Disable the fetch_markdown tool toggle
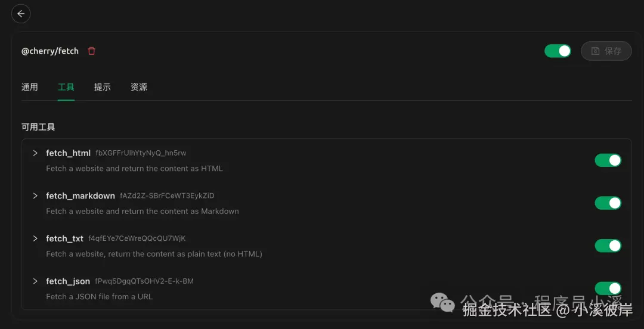 click(x=608, y=203)
